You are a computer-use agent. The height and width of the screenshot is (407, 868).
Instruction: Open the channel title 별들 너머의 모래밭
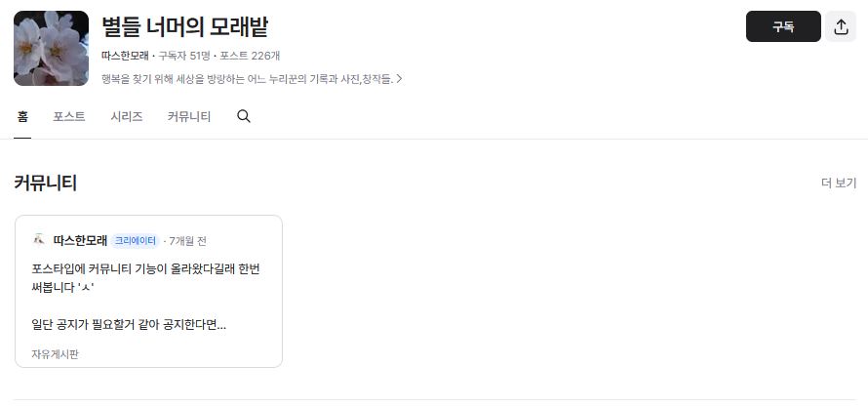point(185,26)
